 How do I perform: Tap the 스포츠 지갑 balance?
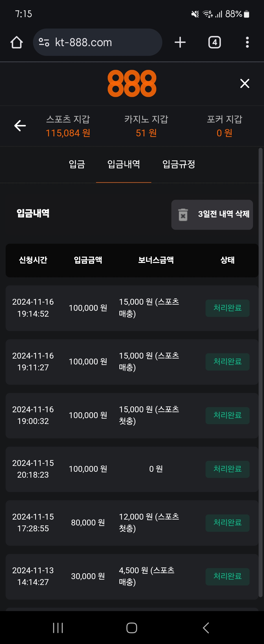tap(68, 133)
